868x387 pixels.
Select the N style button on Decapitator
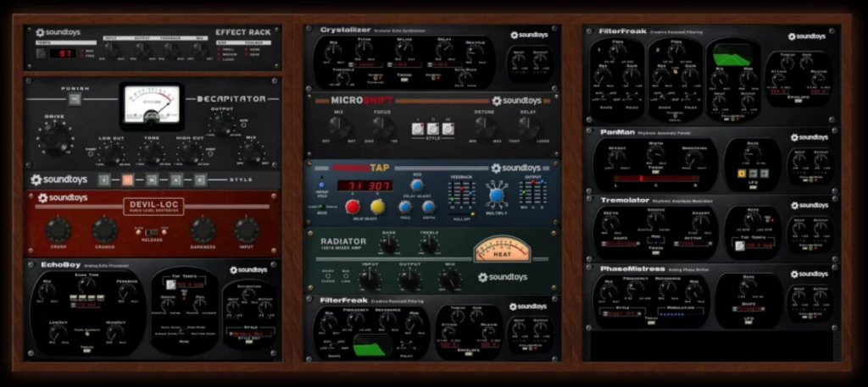pyautogui.click(x=152, y=180)
